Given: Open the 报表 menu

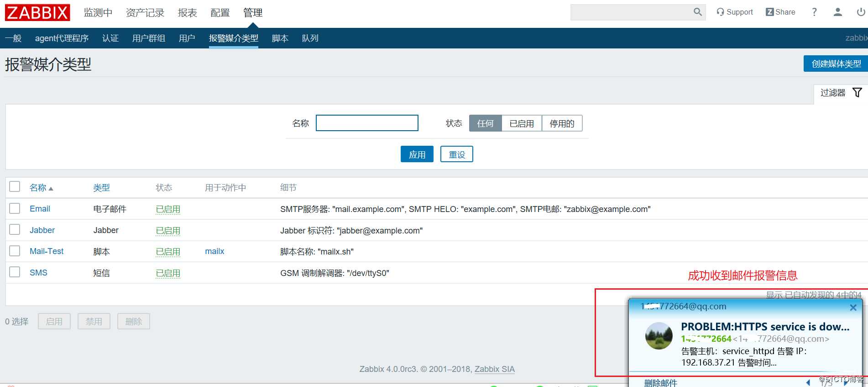Looking at the screenshot, I should click(x=188, y=13).
